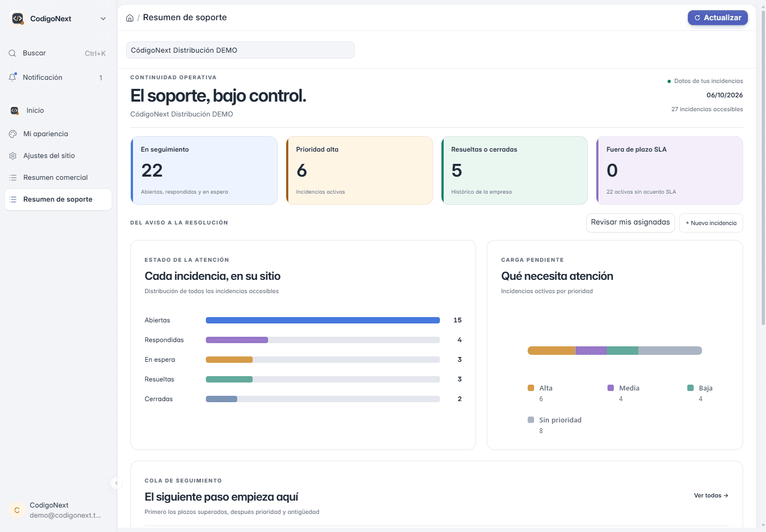Select Resumen de soporte in the sidebar
The height and width of the screenshot is (532, 766).
tap(58, 199)
